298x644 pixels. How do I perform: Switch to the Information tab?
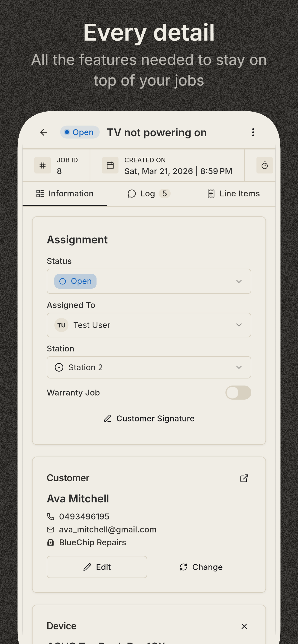pyautogui.click(x=65, y=194)
